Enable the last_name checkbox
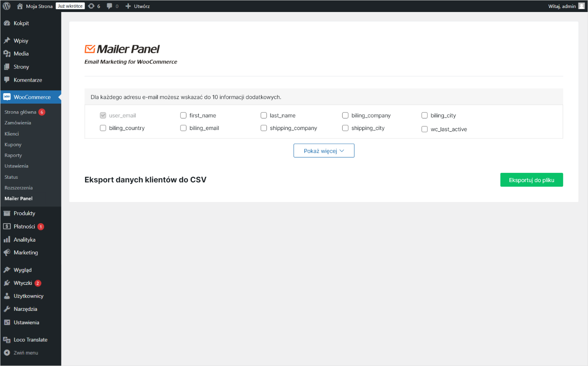This screenshot has height=366, width=588. 264,115
